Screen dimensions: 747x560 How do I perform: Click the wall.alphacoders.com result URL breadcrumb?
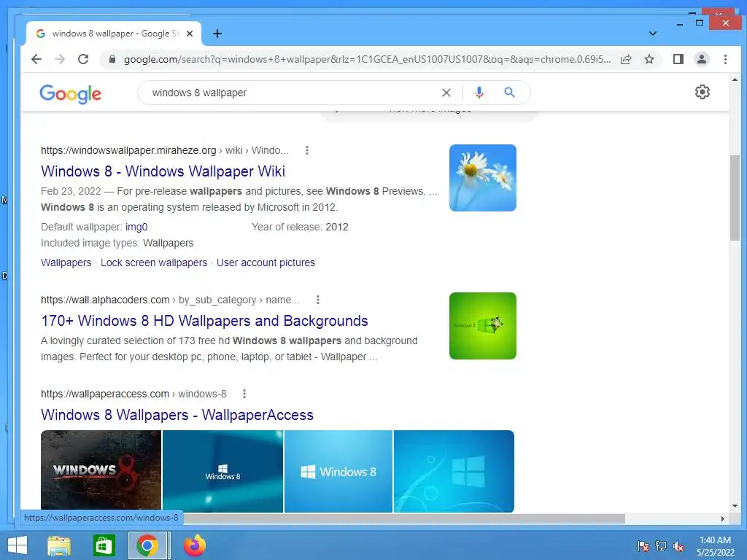pos(170,300)
